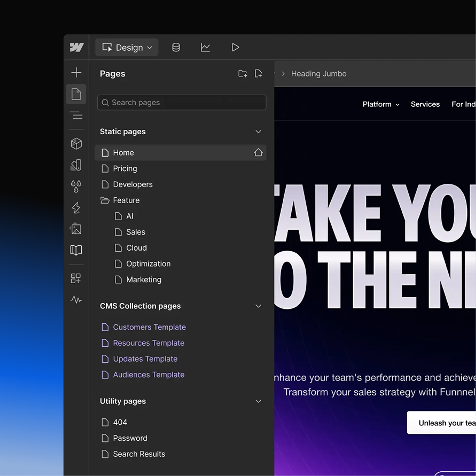Click the Pages panel title
The image size is (476, 476).
coord(112,74)
